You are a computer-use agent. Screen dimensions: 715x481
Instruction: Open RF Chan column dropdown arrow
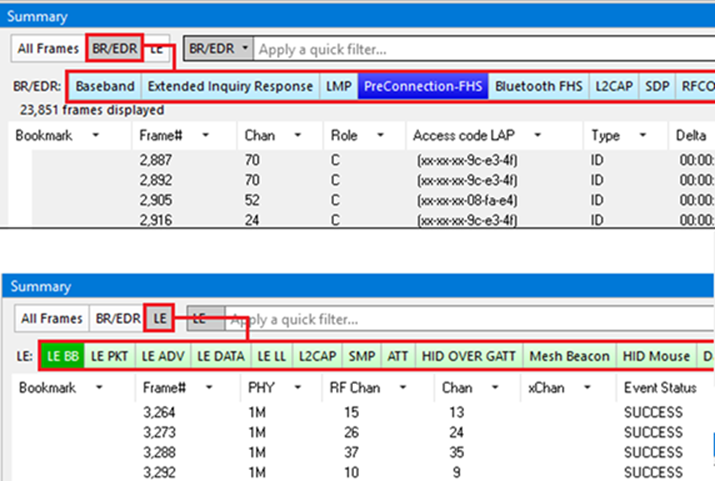(x=403, y=388)
